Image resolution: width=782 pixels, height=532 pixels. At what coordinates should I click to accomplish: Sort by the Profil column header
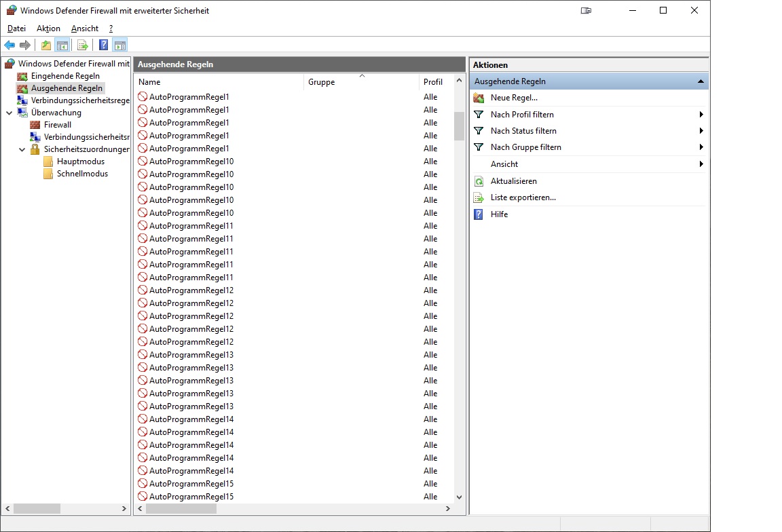(x=436, y=82)
